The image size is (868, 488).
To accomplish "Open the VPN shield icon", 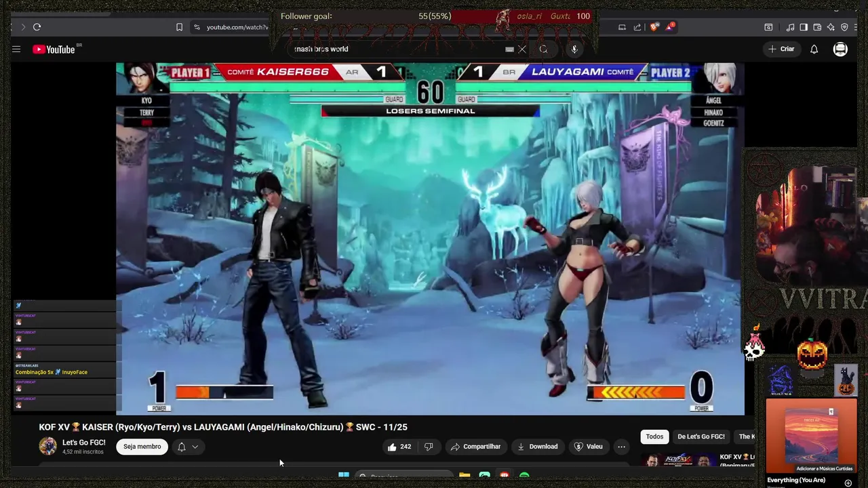I will tap(844, 27).
